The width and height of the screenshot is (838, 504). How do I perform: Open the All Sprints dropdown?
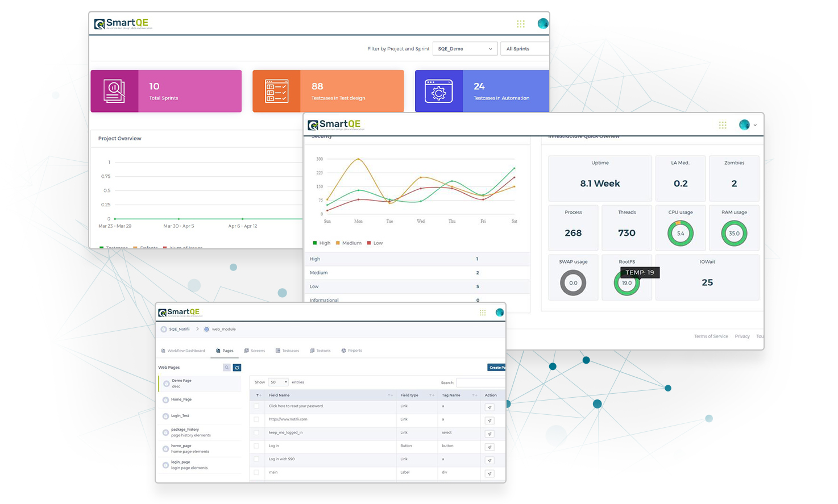(525, 49)
